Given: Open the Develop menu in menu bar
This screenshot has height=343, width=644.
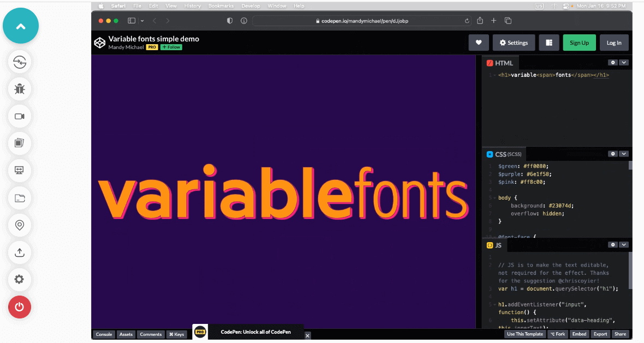Looking at the screenshot, I should point(251,6).
